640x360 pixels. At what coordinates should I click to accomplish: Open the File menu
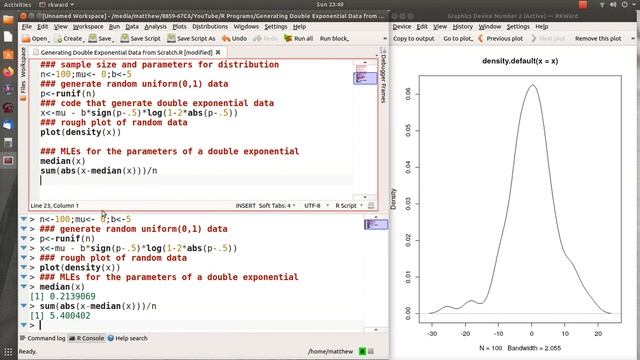point(27,27)
